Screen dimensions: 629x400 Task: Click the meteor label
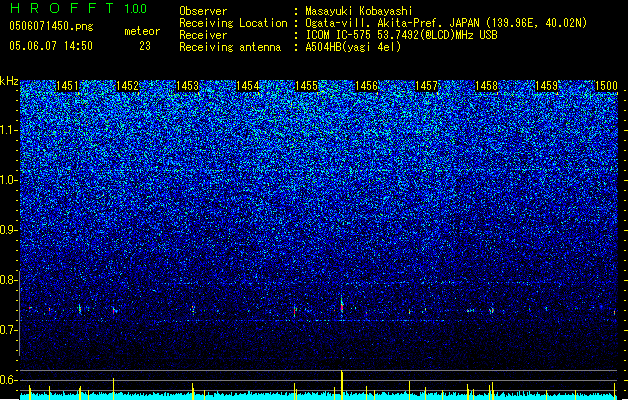[x=142, y=31]
